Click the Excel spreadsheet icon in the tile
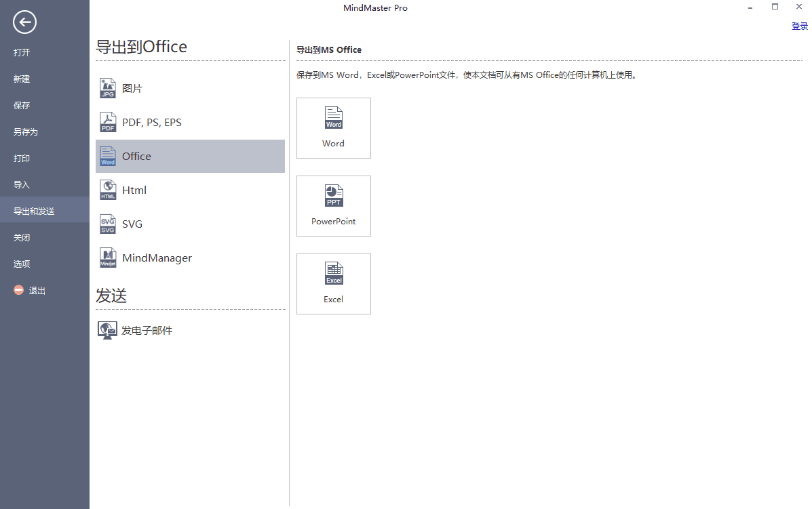 point(334,273)
